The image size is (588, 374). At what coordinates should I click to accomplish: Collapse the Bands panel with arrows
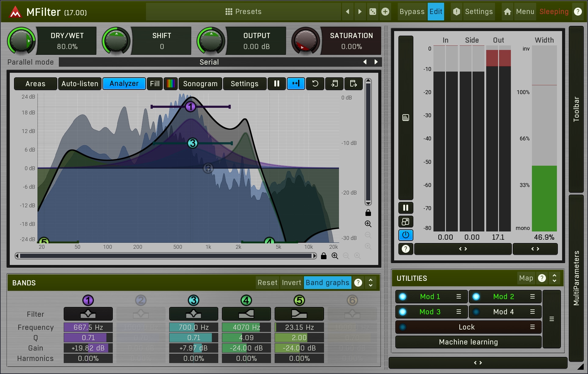pyautogui.click(x=371, y=283)
